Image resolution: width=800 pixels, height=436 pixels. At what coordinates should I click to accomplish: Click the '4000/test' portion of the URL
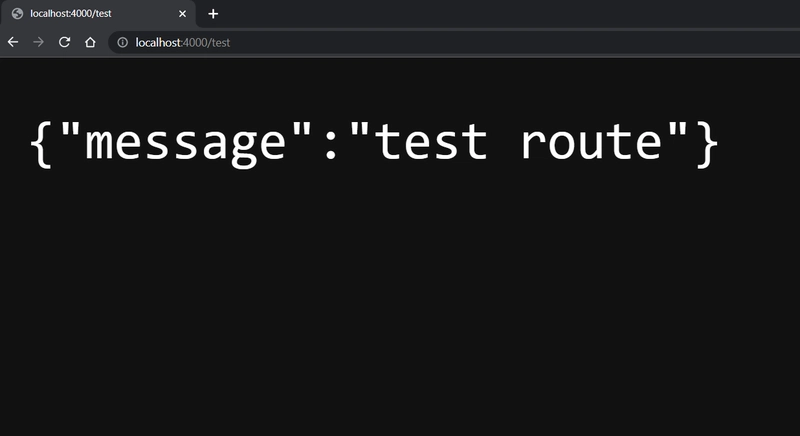point(207,42)
